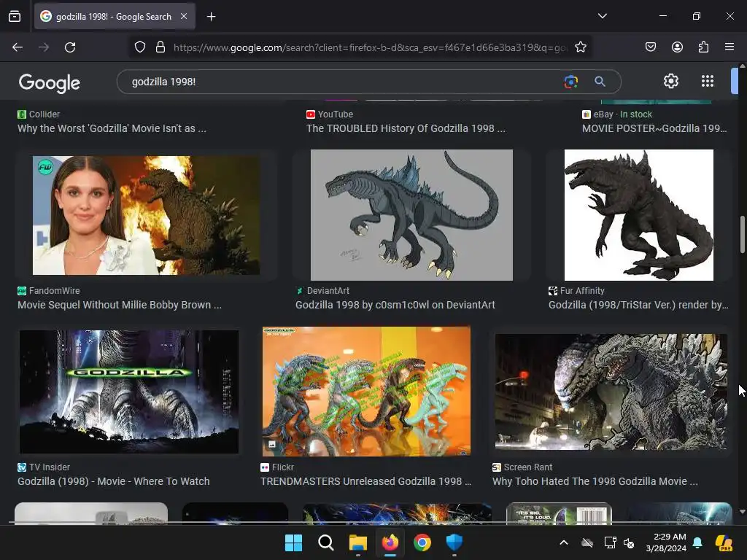The height and width of the screenshot is (560, 747).
Task: Open Flickr TRENDMASTERS Unreleased Godzilla link
Action: [366, 481]
